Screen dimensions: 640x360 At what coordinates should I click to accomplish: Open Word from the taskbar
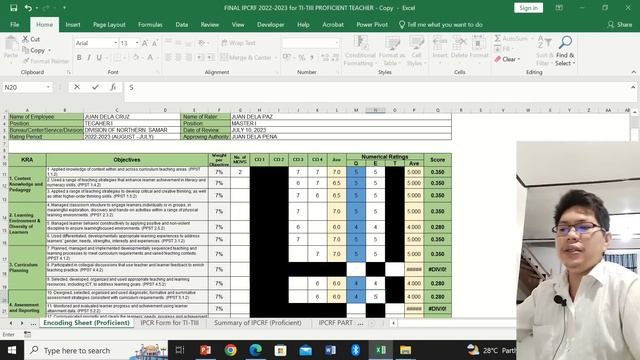coord(331,350)
